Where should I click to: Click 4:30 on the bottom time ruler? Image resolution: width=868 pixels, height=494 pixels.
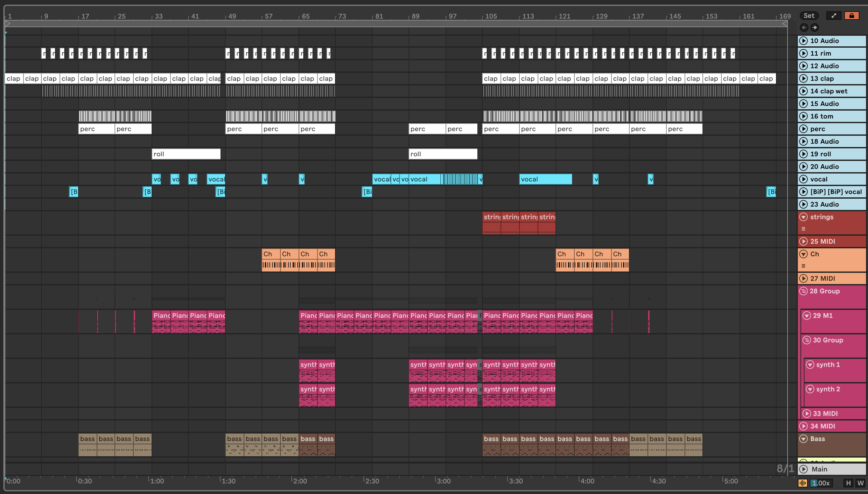659,481
